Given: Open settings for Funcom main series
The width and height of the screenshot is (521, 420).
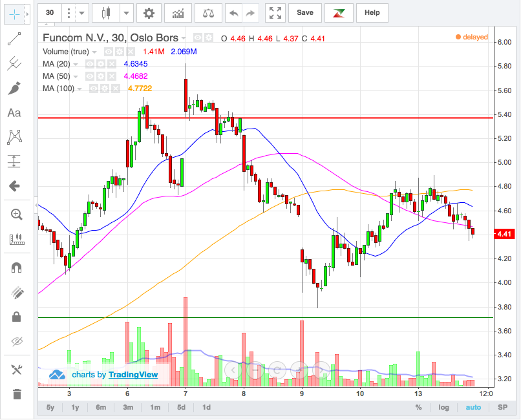Looking at the screenshot, I should (209, 38).
